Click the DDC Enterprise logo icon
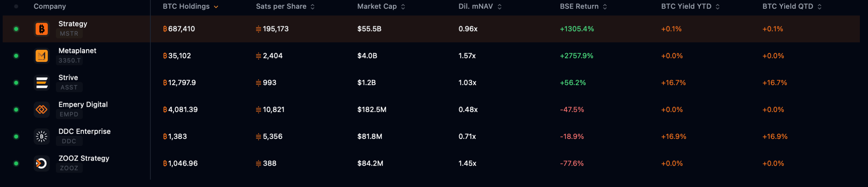Screen dimensions: 868x187 42,137
